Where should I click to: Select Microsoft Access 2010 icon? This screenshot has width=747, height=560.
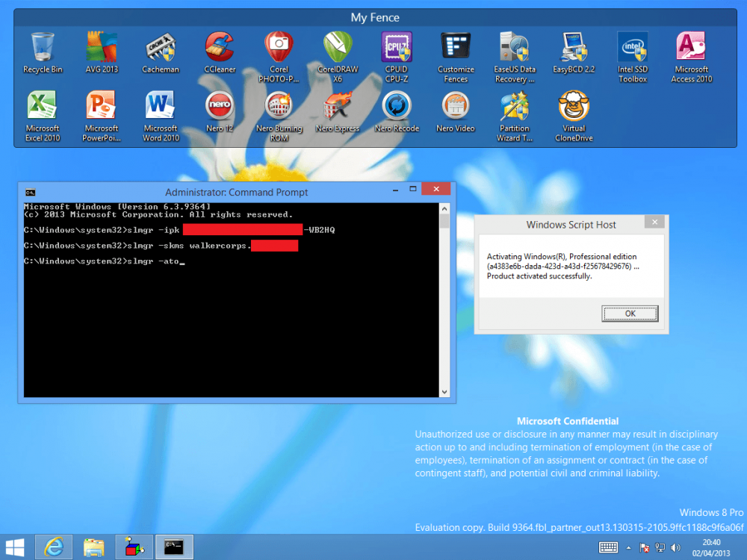pos(691,57)
